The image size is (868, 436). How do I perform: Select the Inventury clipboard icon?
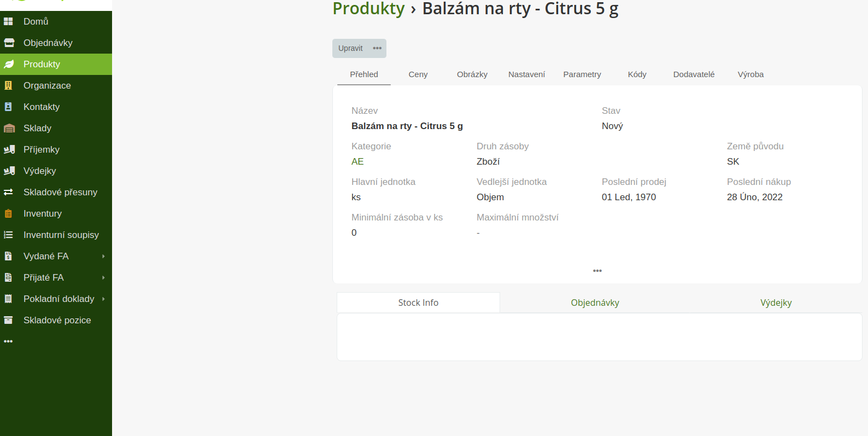[8, 213]
